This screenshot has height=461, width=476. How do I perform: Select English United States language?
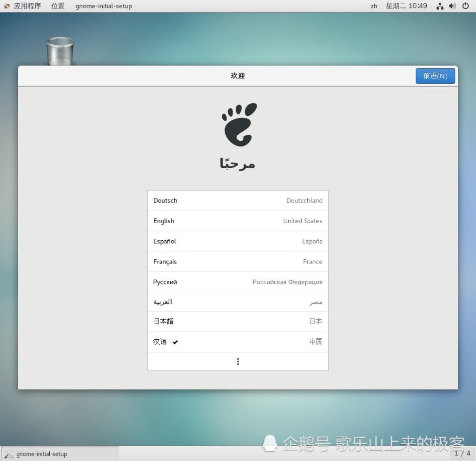[x=238, y=221]
